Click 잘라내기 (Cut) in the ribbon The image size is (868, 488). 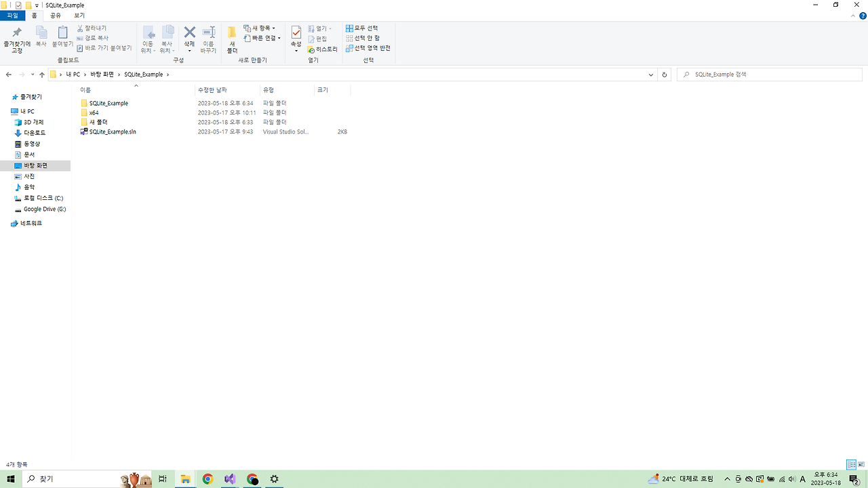(92, 28)
